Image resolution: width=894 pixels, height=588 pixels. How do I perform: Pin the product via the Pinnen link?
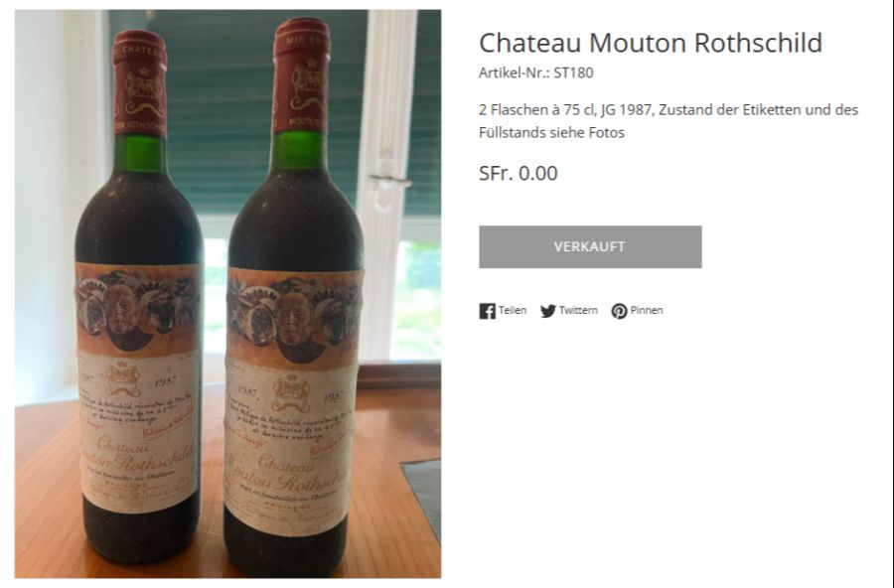646,311
